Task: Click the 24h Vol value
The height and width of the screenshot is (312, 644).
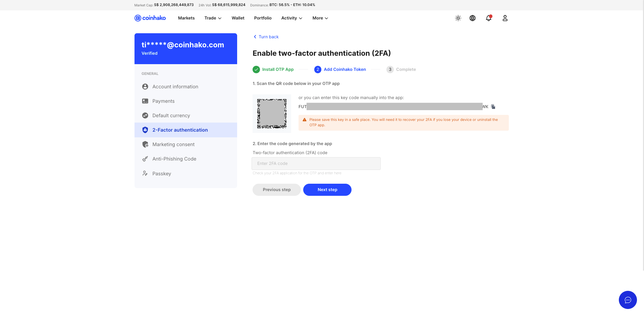Action: 229,5
